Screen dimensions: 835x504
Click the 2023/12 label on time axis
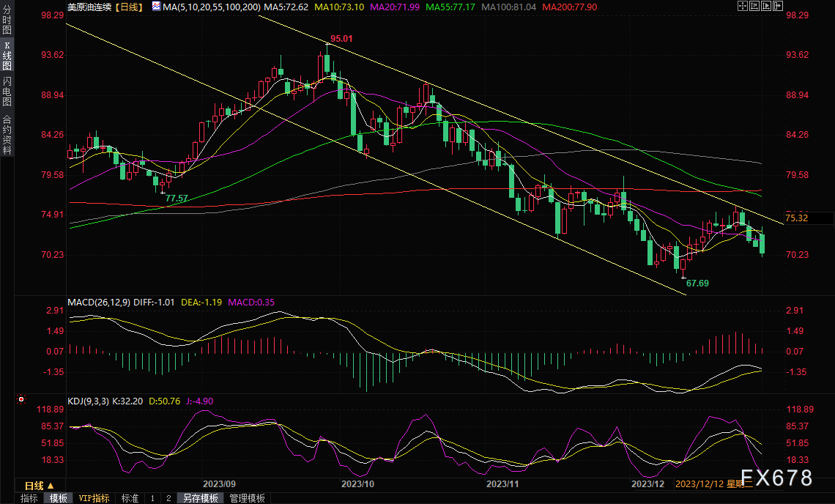(x=647, y=483)
